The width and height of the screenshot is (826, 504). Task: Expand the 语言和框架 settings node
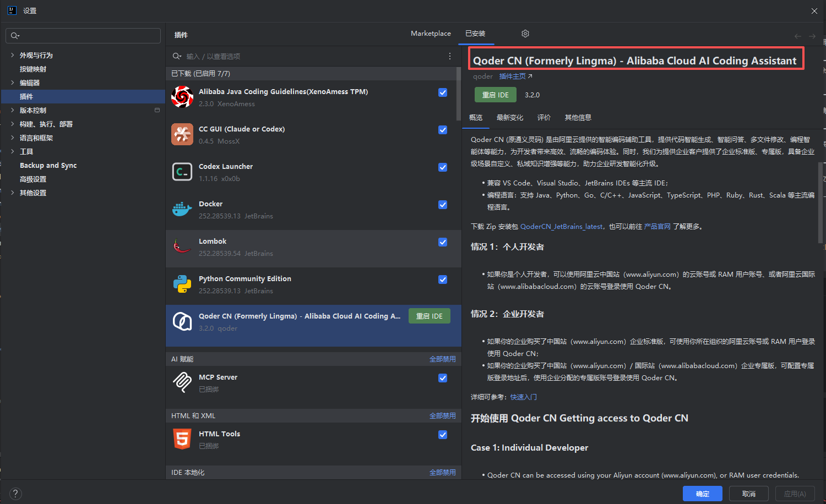point(12,138)
